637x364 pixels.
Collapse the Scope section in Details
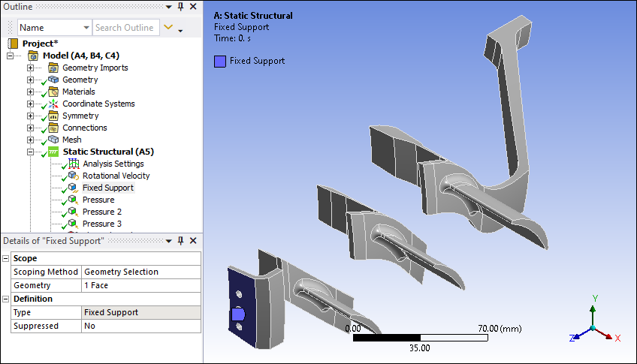pos(7,258)
